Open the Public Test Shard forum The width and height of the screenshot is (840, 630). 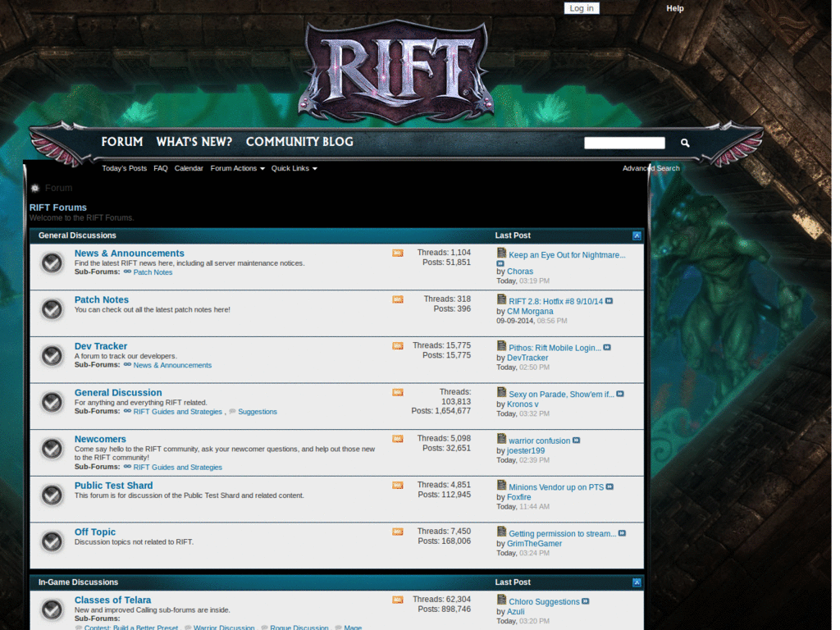pos(113,486)
